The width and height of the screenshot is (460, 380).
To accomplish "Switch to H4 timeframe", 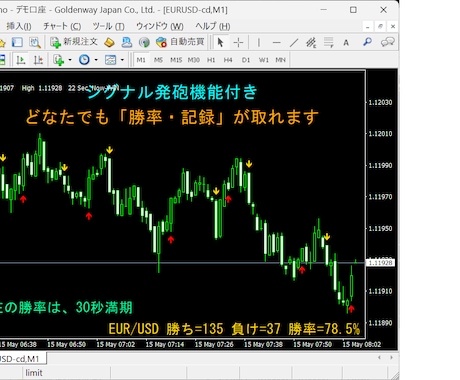I will click(228, 60).
